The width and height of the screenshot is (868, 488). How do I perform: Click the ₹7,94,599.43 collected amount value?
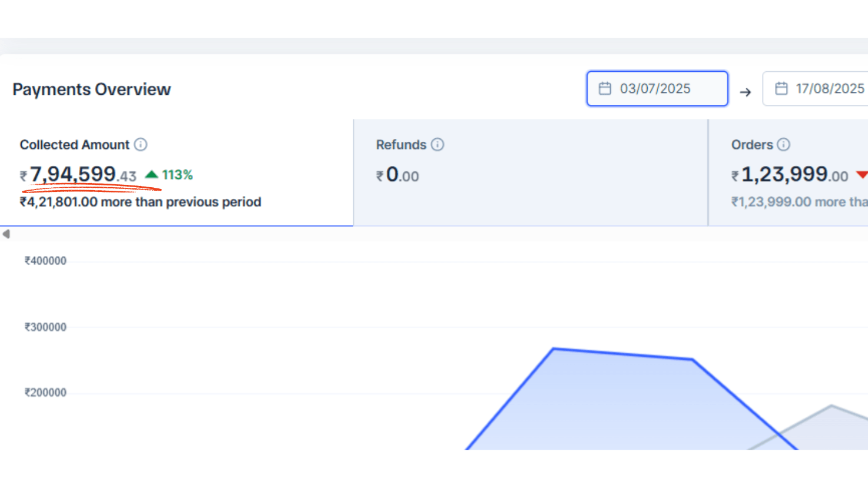point(78,175)
